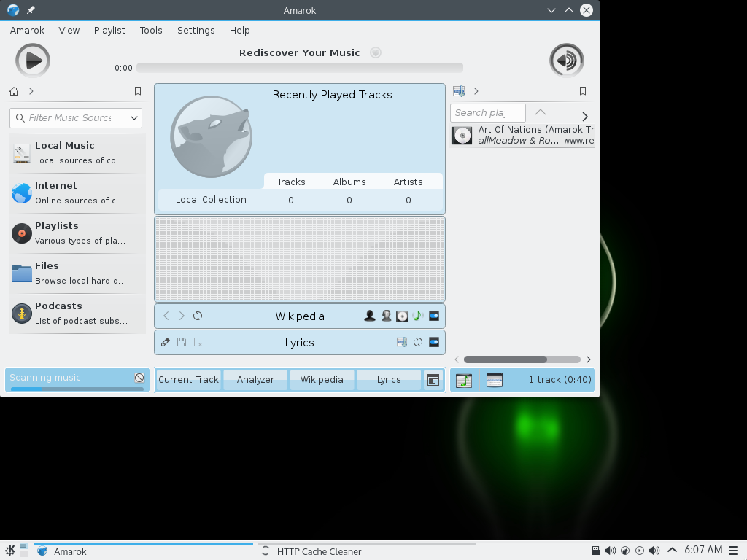The width and height of the screenshot is (747, 560).
Task: Toggle the playlist bookmark icon
Action: click(583, 91)
